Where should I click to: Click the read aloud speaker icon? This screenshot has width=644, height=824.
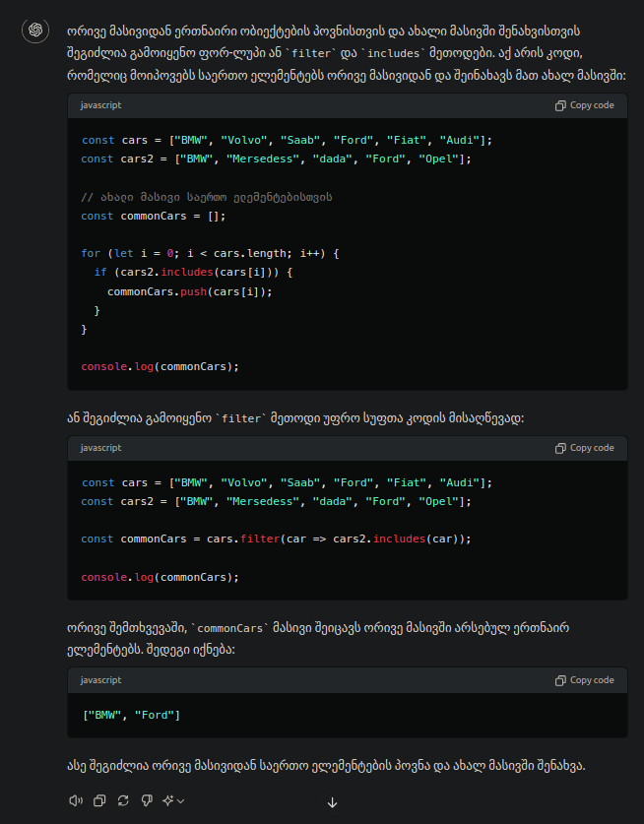pyautogui.click(x=76, y=800)
